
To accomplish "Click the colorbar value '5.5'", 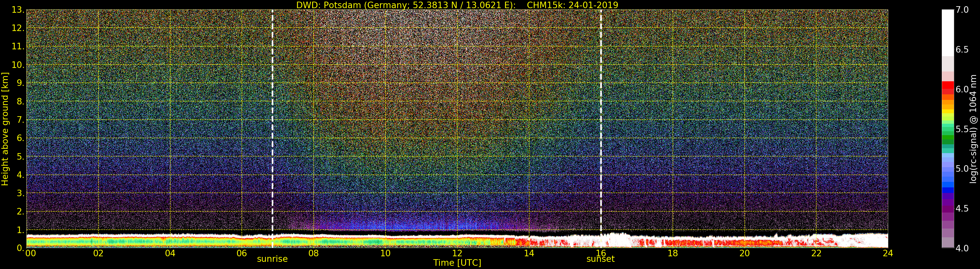I will click(962, 129).
